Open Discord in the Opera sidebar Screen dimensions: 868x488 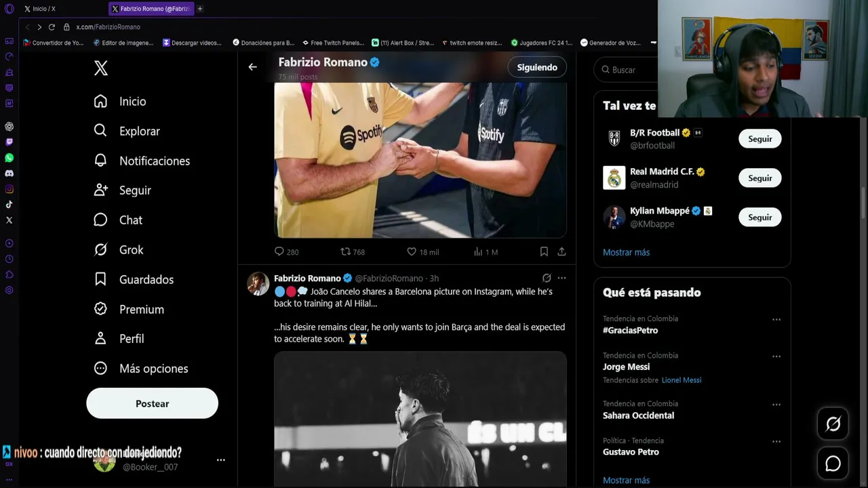(9, 174)
